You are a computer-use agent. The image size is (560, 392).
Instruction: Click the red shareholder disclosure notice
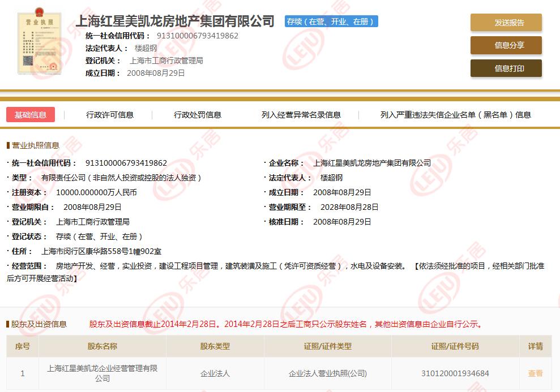(287, 324)
